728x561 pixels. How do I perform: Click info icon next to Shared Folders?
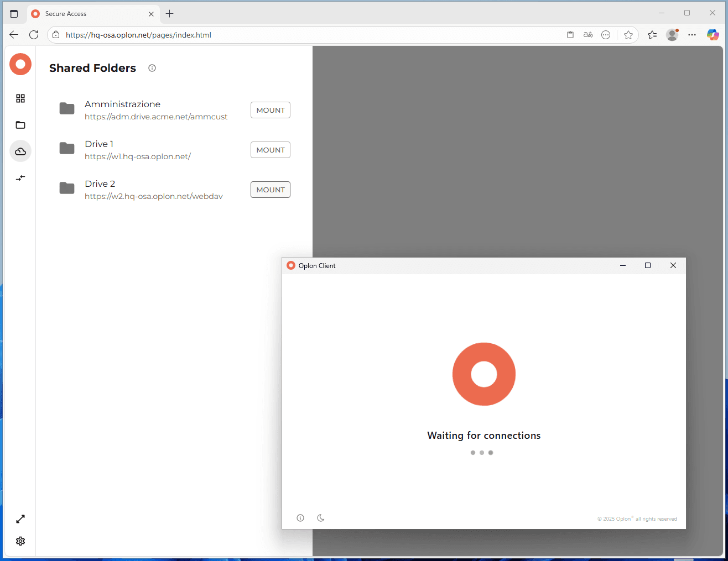tap(152, 68)
